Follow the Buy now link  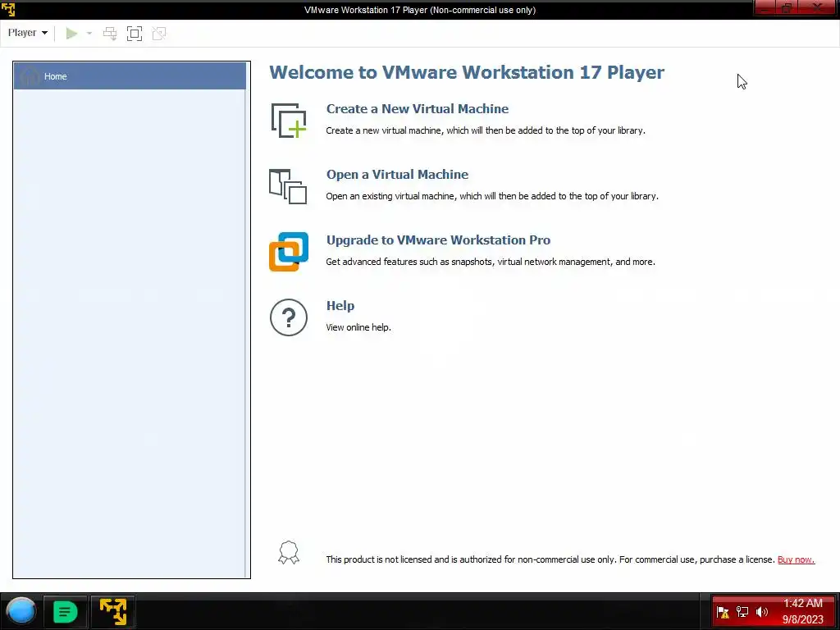pyautogui.click(x=796, y=559)
